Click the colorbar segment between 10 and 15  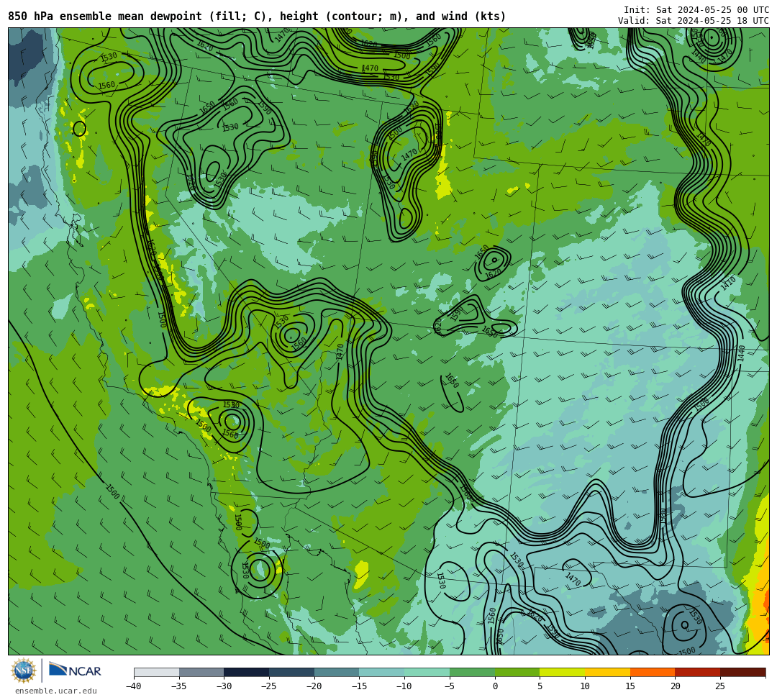click(x=607, y=672)
